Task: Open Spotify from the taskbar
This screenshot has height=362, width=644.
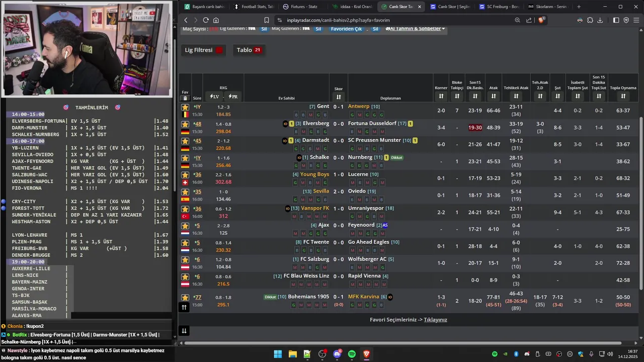Action: click(352, 354)
